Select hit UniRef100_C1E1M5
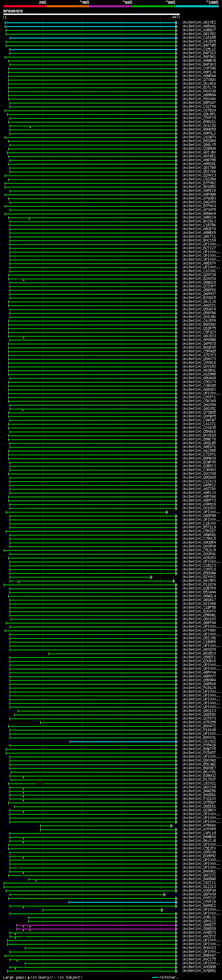Image resolution: width=222 pixels, height=980 pixels. click(x=199, y=38)
